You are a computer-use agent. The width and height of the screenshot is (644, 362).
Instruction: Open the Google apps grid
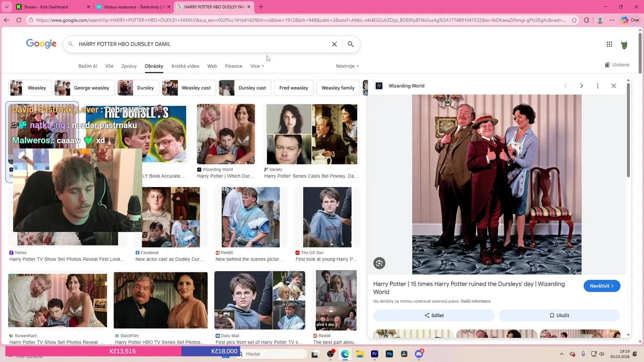pos(609,44)
